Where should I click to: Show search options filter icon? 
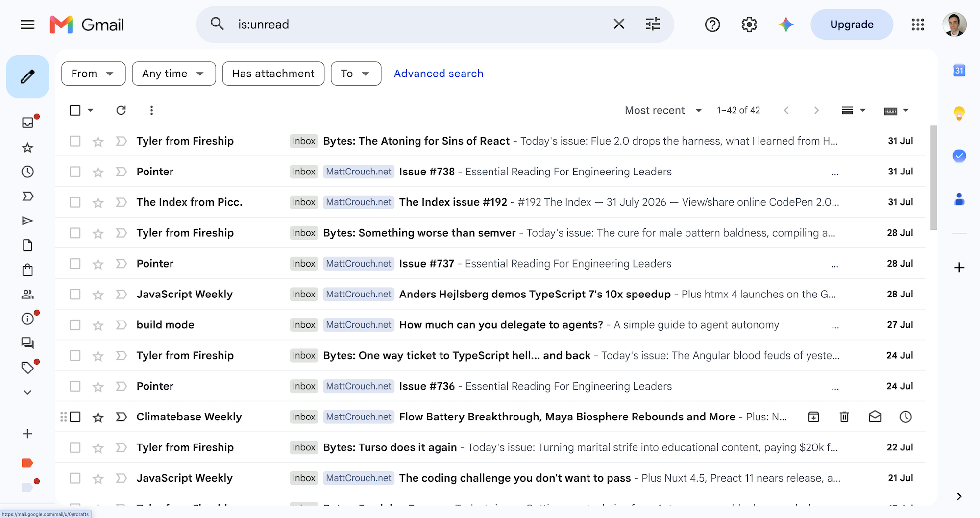click(653, 24)
